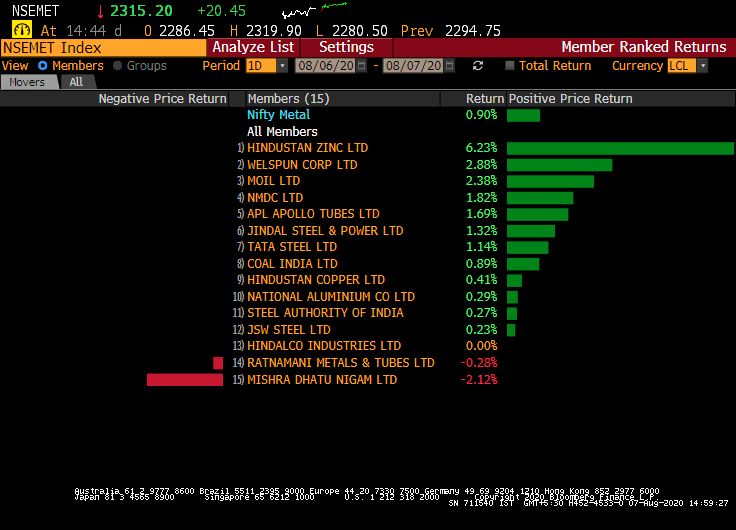Image resolution: width=736 pixels, height=530 pixels.
Task: Select the Groups radio button
Action: point(118,66)
